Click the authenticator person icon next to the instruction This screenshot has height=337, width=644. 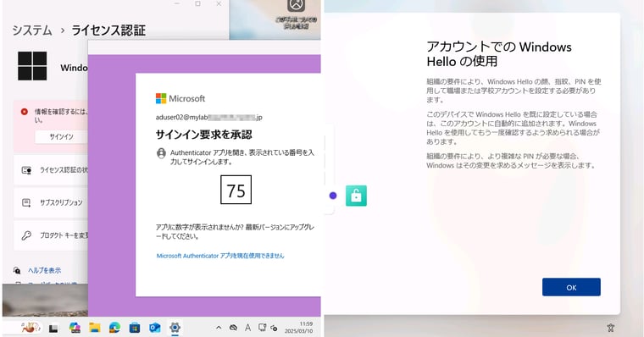coord(161,153)
